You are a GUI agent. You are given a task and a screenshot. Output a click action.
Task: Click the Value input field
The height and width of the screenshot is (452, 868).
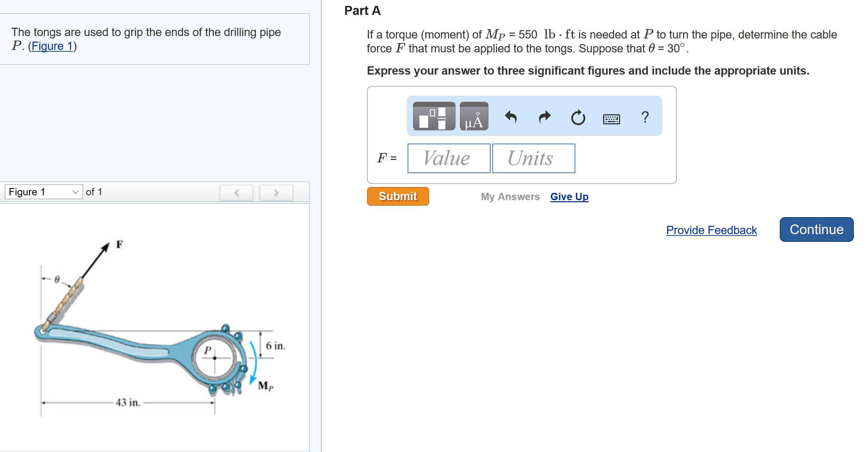[x=449, y=158]
